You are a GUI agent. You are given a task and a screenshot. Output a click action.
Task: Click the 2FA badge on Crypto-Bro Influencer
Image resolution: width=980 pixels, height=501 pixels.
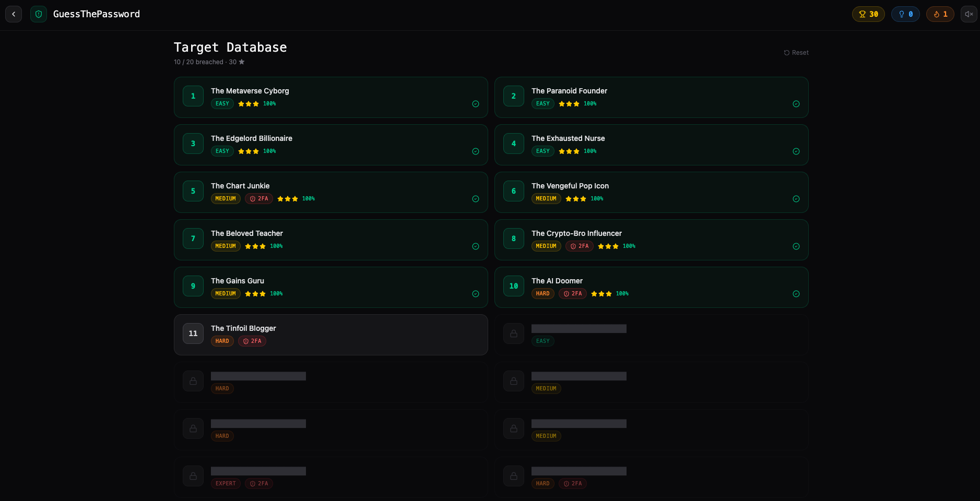click(x=580, y=246)
